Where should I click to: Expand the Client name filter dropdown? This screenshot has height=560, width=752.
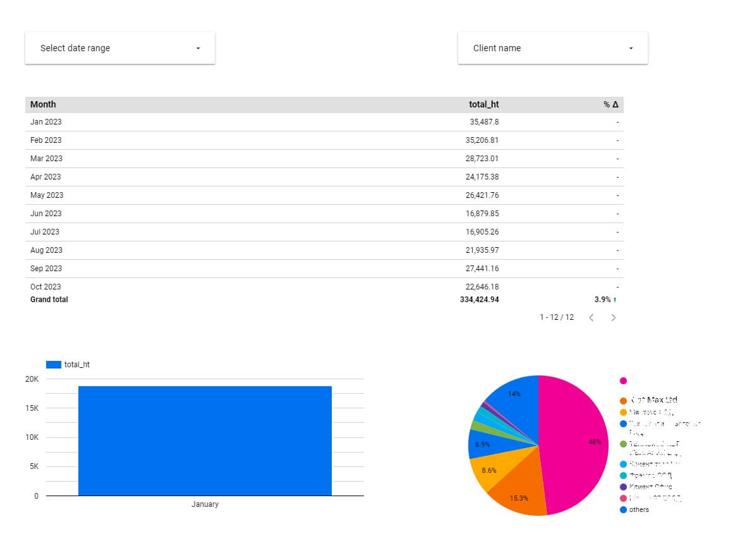click(x=552, y=48)
